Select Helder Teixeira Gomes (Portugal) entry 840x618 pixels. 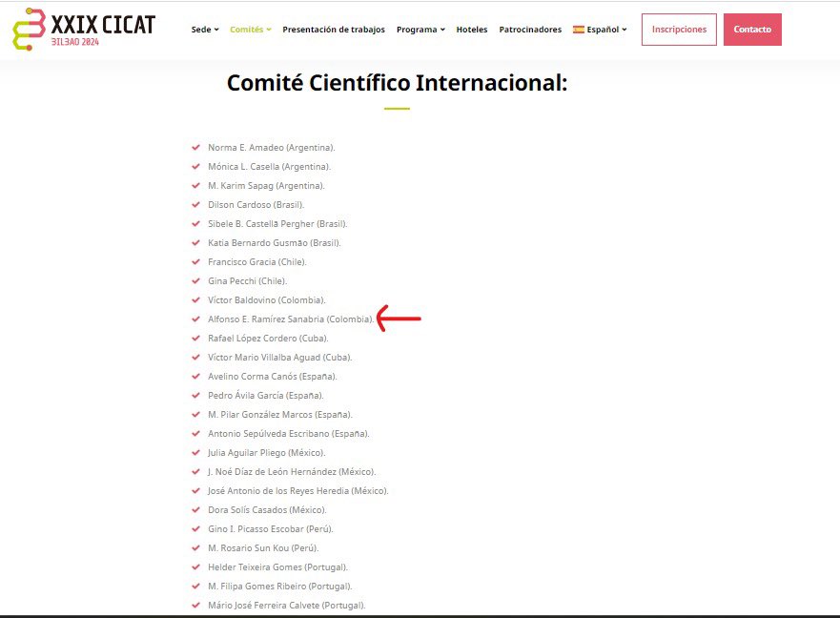[x=278, y=567]
